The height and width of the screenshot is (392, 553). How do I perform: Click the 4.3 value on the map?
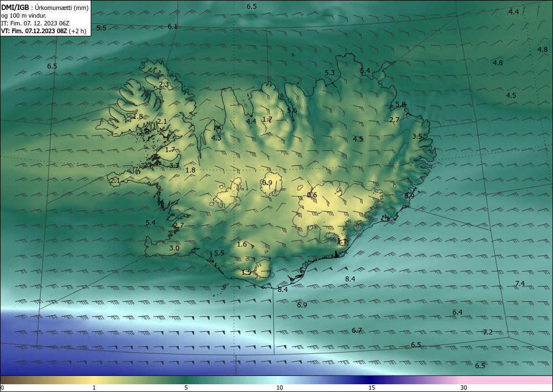pyautogui.click(x=216, y=138)
